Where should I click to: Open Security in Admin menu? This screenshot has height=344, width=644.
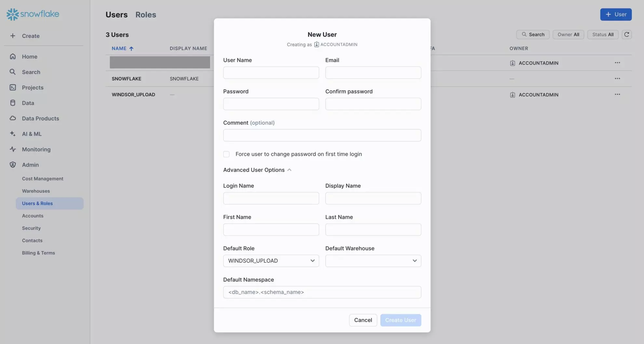tap(31, 228)
